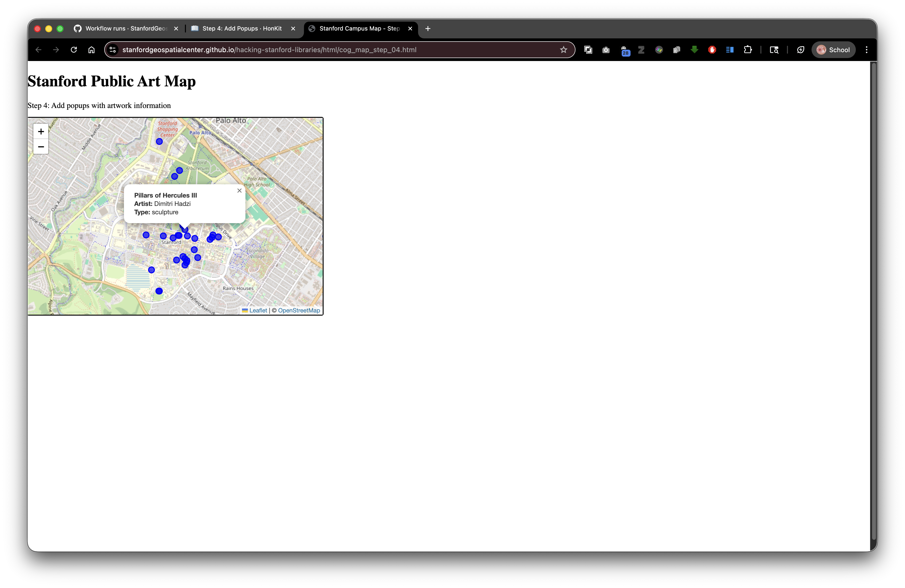Click the GitHub icon on the Workflow runs tab

coord(77,29)
